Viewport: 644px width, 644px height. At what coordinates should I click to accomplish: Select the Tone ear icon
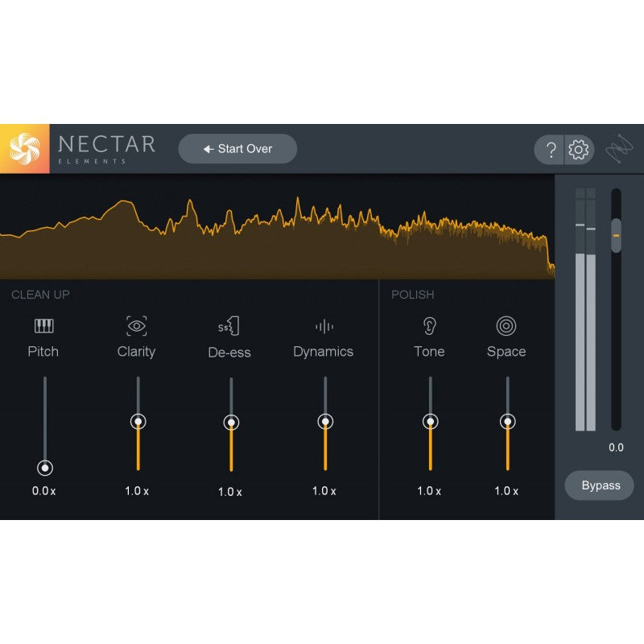point(429,326)
